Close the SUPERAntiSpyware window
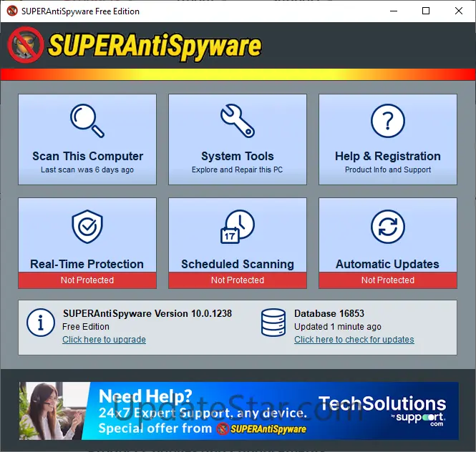 pyautogui.click(x=459, y=11)
